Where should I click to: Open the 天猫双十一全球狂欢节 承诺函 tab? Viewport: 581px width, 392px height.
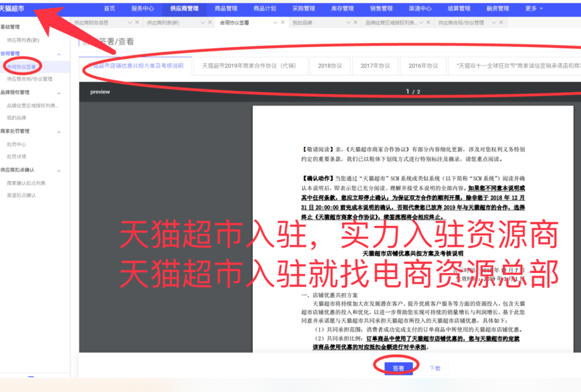[x=515, y=66]
